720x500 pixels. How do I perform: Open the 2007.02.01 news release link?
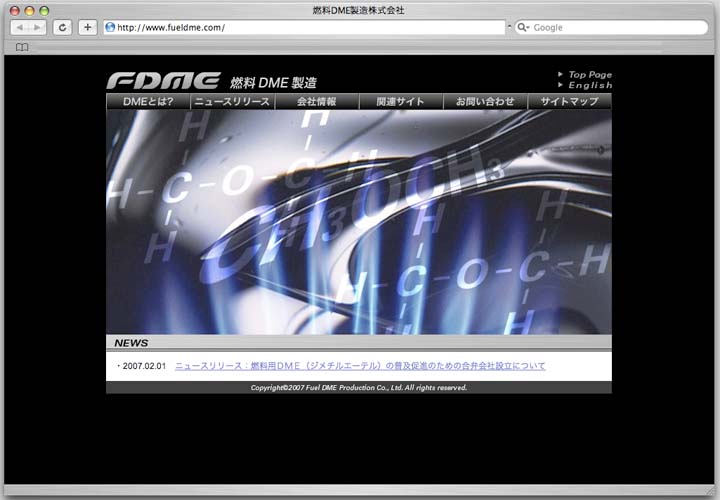coord(360,366)
